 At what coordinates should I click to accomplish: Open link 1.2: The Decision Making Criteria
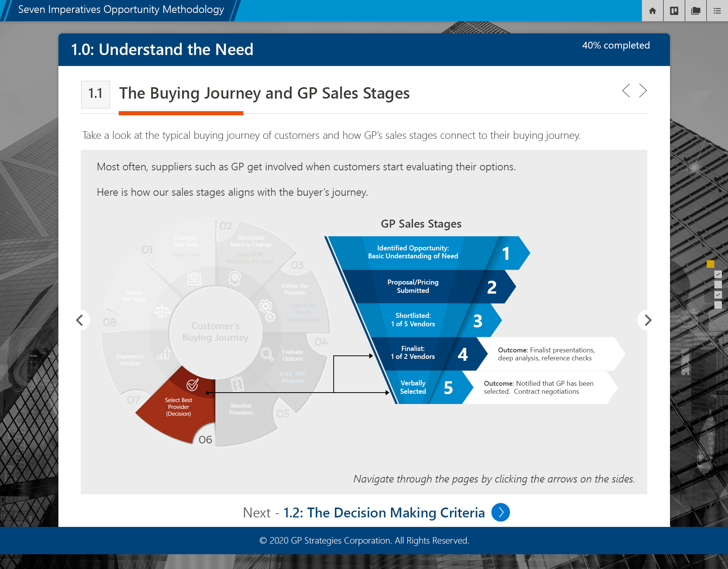click(384, 512)
